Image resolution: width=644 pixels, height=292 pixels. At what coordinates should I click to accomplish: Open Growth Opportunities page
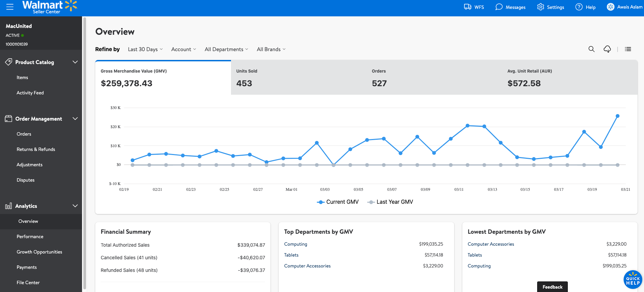(x=39, y=252)
